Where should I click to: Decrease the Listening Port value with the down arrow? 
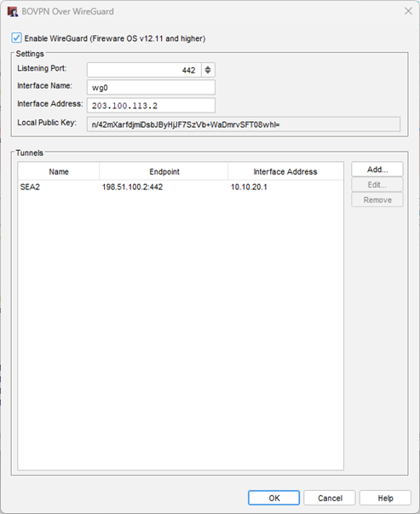208,73
